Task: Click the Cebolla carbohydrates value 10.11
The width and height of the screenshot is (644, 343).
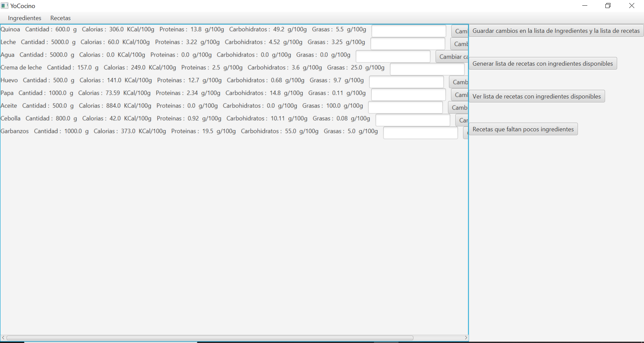Action: click(278, 119)
